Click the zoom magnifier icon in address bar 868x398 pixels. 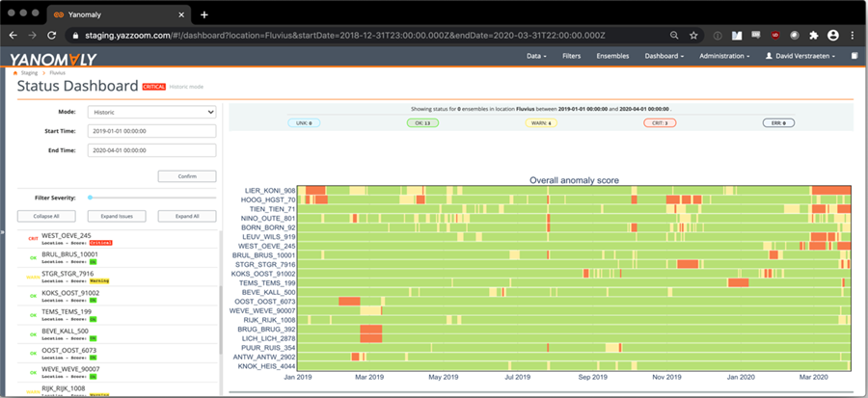pos(674,36)
